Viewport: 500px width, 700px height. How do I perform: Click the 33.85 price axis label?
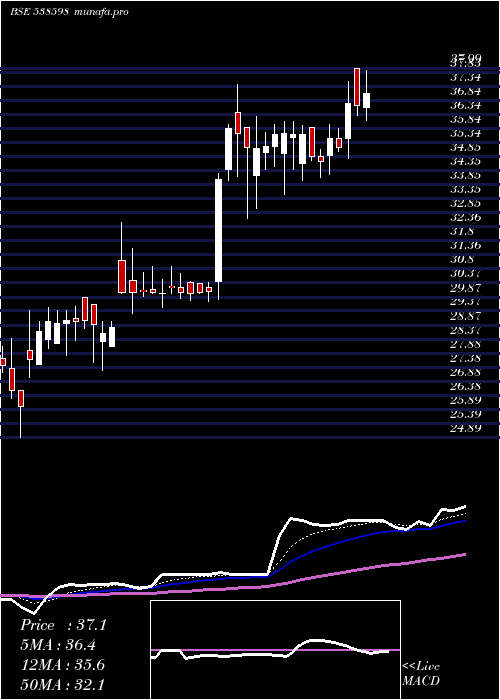tap(466, 175)
